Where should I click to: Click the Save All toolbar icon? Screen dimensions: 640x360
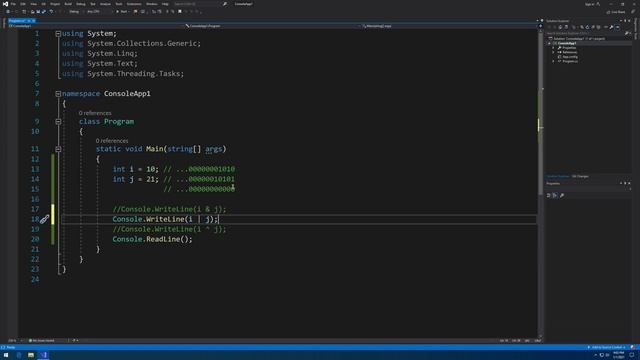pyautogui.click(x=44, y=11)
